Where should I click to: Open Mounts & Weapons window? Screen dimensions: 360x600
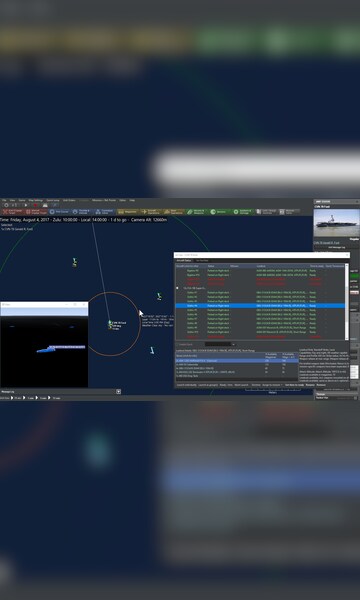click(196, 212)
